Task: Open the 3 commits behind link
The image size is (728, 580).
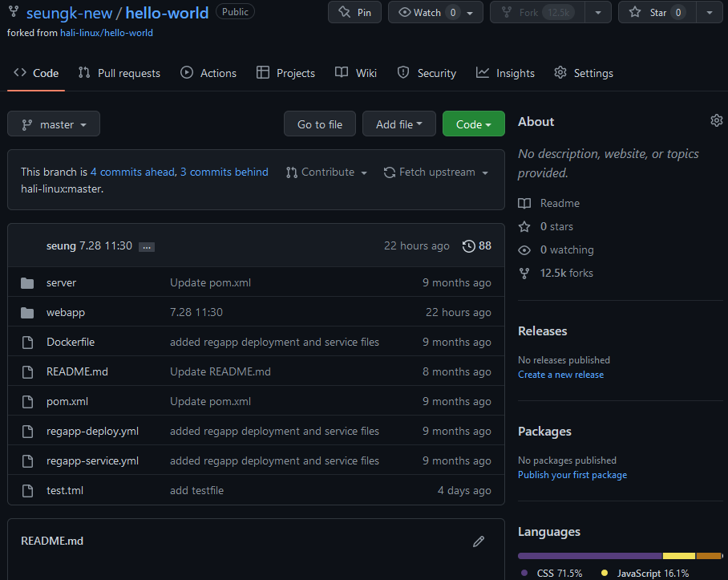Action: [x=224, y=172]
